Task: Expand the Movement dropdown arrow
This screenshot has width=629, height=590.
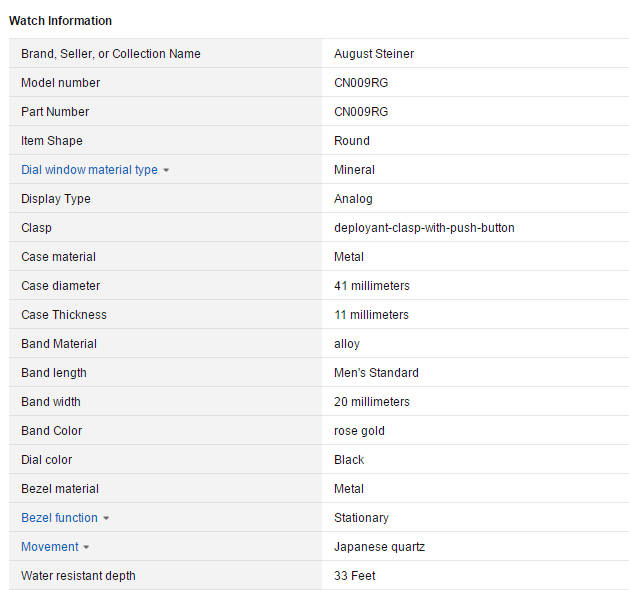Action: (86, 547)
